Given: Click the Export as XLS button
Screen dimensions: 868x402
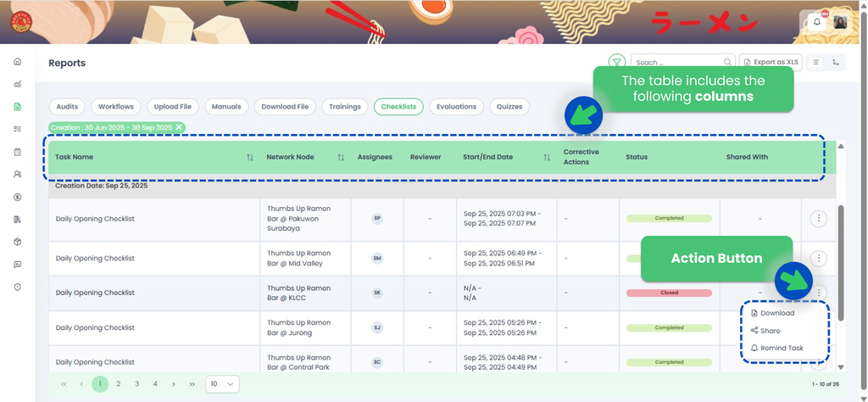Looking at the screenshot, I should click(x=771, y=62).
